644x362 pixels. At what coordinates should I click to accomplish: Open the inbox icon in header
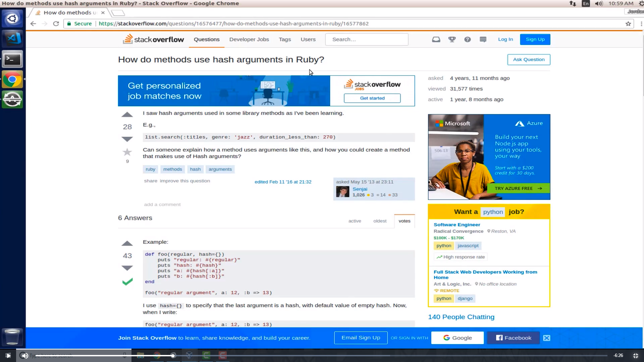click(436, 39)
